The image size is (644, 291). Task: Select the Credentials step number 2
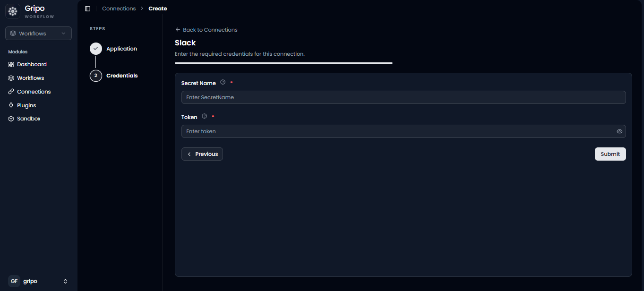click(96, 76)
